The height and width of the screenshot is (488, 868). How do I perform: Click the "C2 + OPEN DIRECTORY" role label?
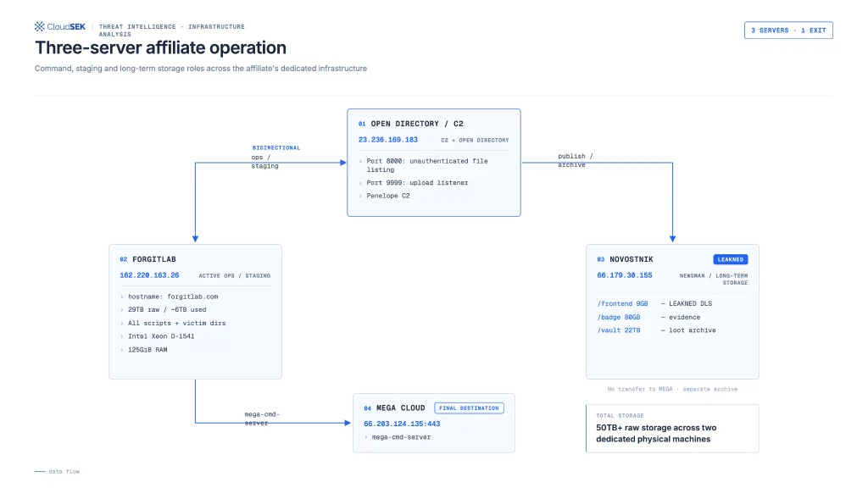tap(475, 141)
